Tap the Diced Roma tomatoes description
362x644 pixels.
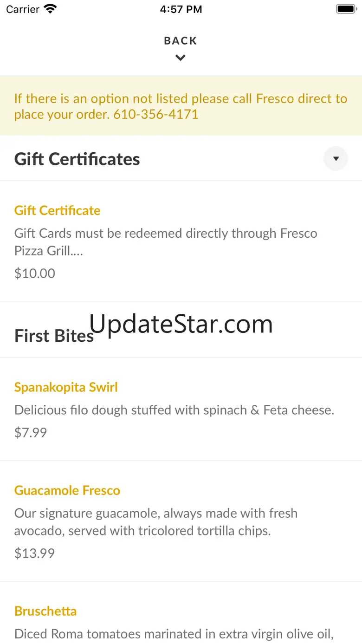[174, 634]
